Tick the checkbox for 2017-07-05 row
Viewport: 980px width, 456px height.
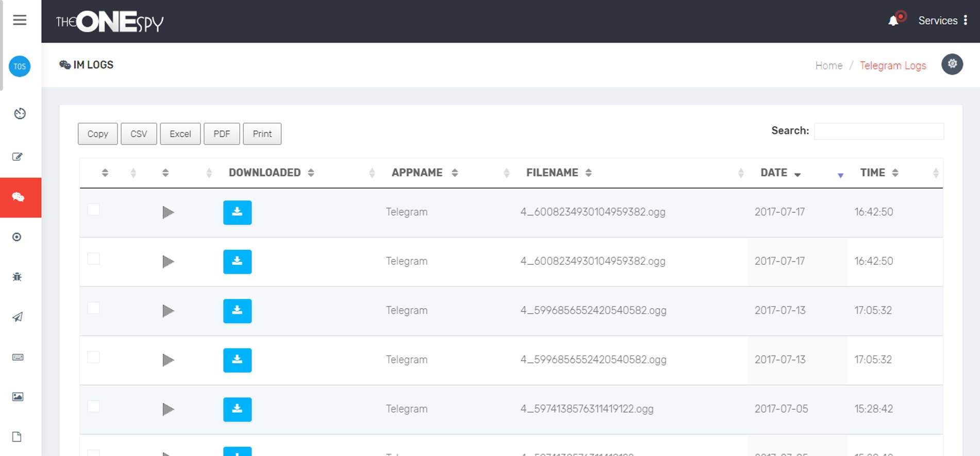point(93,407)
